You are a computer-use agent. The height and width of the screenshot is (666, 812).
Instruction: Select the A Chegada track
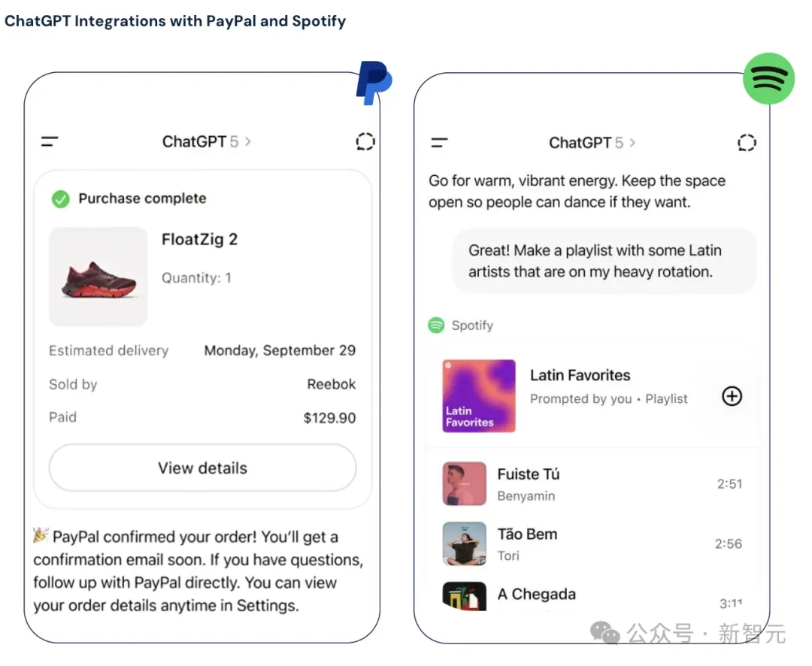pos(592,597)
